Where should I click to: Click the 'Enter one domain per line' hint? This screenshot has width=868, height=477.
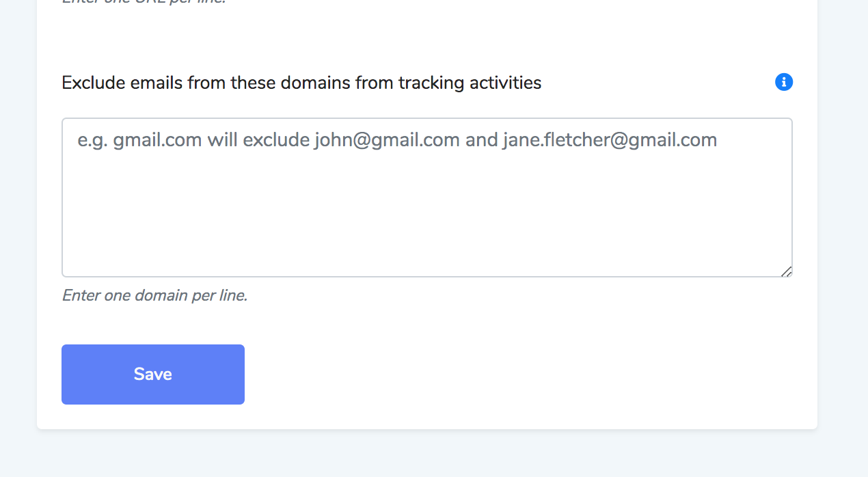point(154,295)
